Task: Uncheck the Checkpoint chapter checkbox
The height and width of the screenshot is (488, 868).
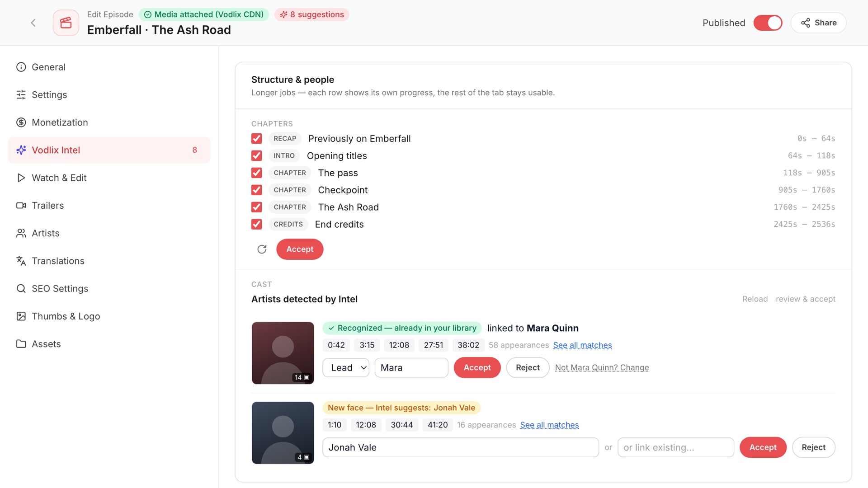Action: 257,190
